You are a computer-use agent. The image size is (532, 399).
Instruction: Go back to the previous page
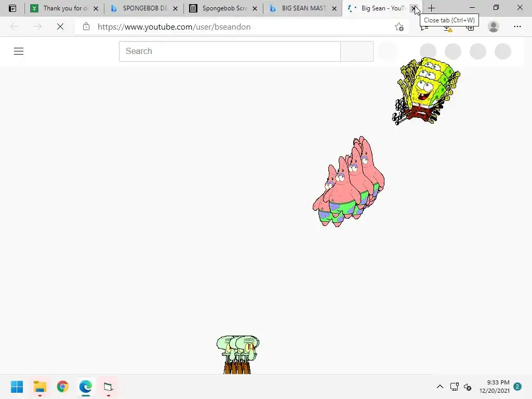[x=15, y=26]
